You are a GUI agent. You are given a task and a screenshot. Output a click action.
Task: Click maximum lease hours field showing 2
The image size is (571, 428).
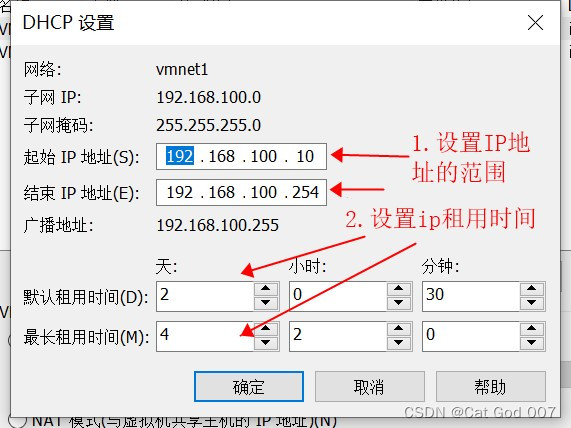click(338, 336)
